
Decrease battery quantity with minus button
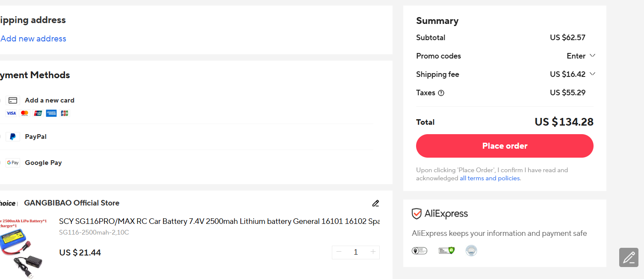click(x=339, y=252)
